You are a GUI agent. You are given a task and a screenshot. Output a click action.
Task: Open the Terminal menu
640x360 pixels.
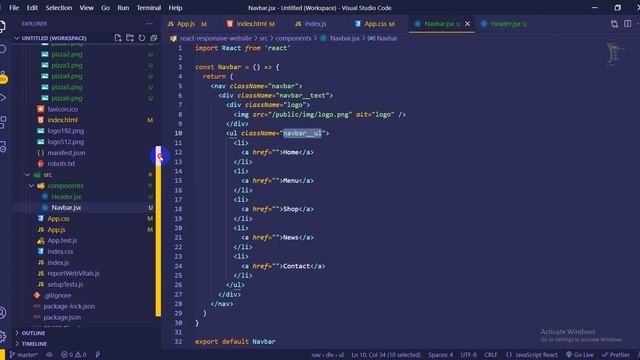149,8
